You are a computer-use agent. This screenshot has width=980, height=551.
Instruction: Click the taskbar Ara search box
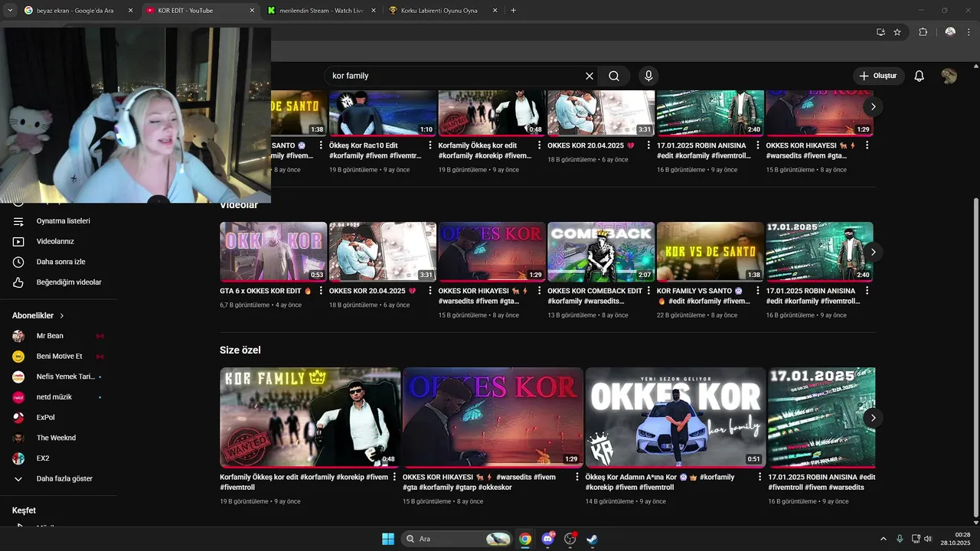coord(457,539)
